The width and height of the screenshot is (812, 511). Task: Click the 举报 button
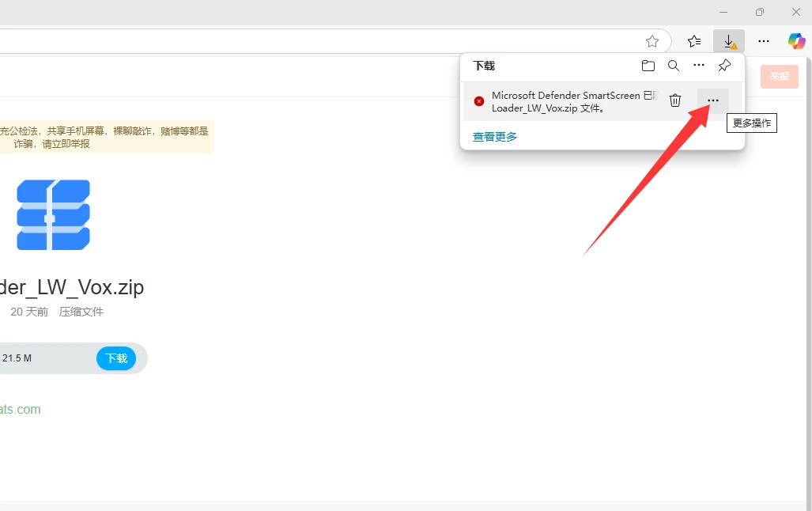pyautogui.click(x=779, y=77)
